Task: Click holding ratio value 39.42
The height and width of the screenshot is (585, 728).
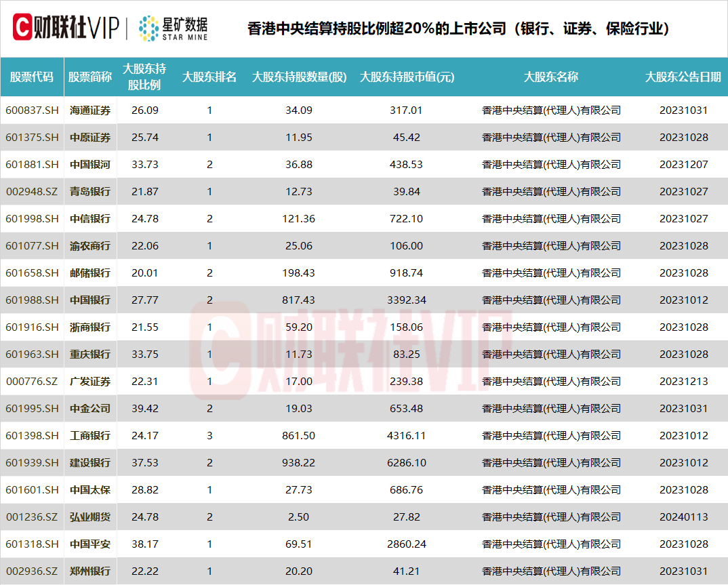Action: tap(145, 409)
